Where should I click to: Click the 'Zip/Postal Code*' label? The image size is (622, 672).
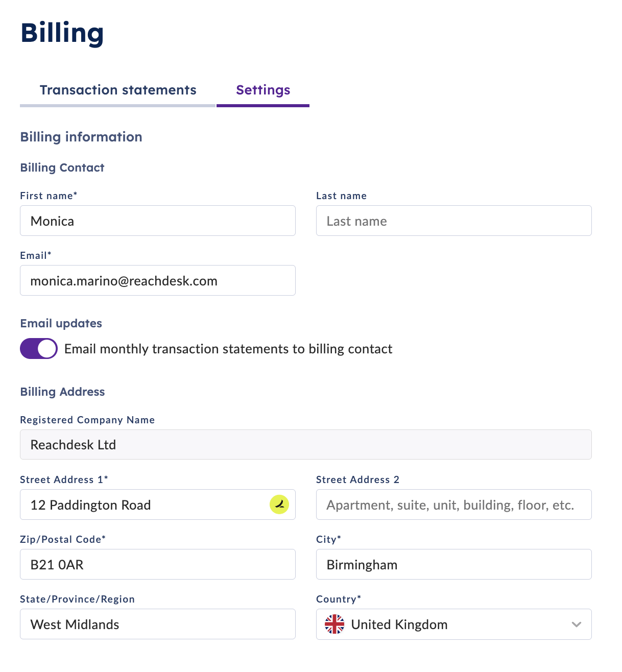click(x=63, y=539)
